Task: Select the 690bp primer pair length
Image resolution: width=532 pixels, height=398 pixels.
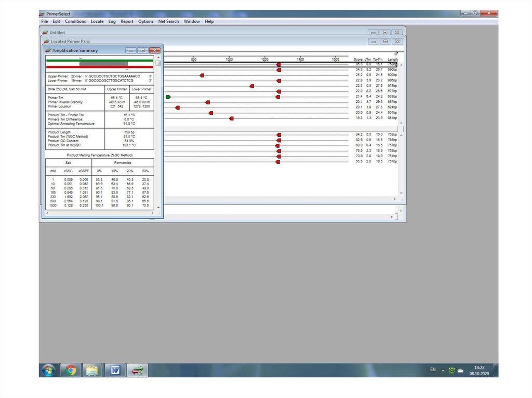Action: tap(392, 70)
